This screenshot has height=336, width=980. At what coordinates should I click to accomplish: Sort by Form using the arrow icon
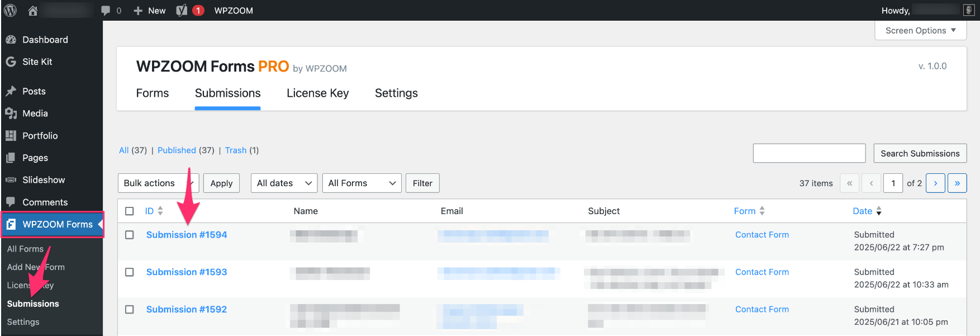coord(762,211)
